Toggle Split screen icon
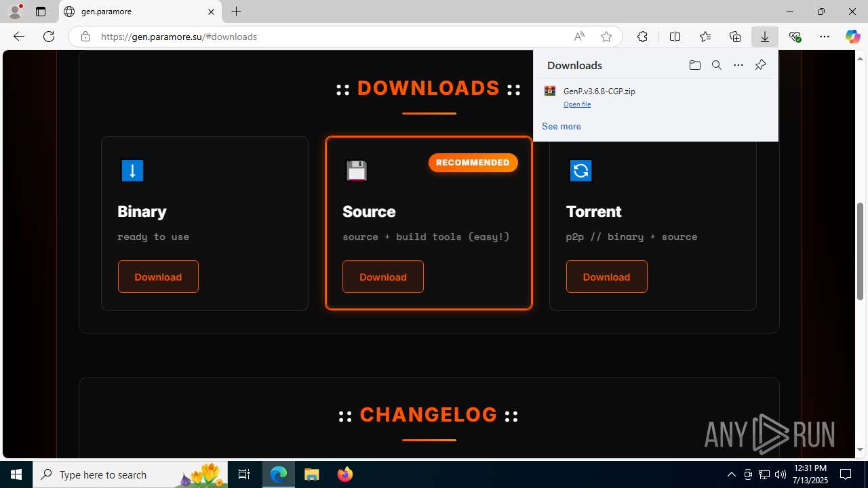Viewport: 868px width, 488px height. 675,37
